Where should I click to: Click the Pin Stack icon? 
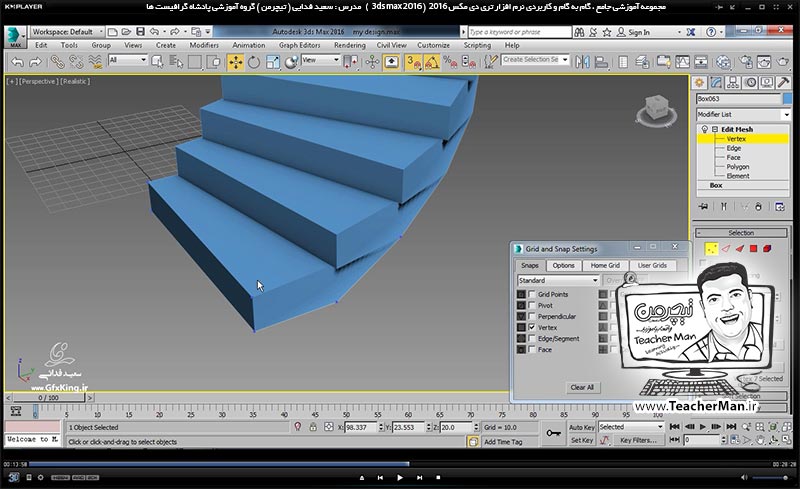click(x=704, y=207)
